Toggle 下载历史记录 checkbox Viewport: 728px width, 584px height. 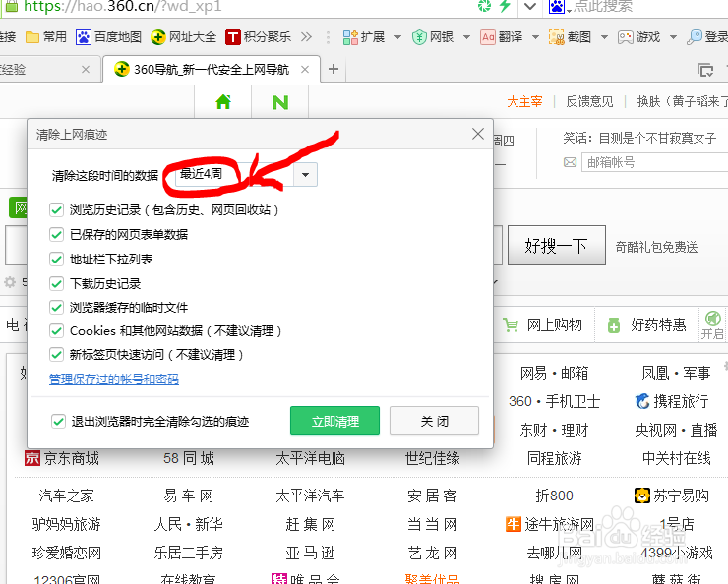(57, 283)
